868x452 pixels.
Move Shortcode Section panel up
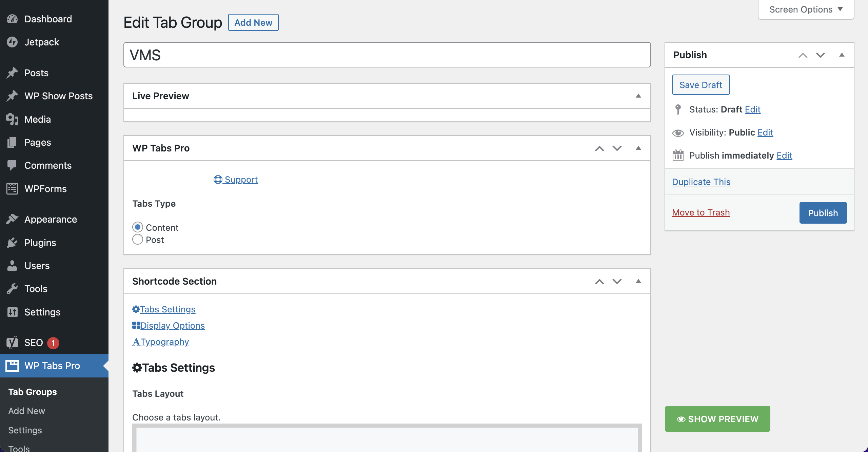(599, 281)
